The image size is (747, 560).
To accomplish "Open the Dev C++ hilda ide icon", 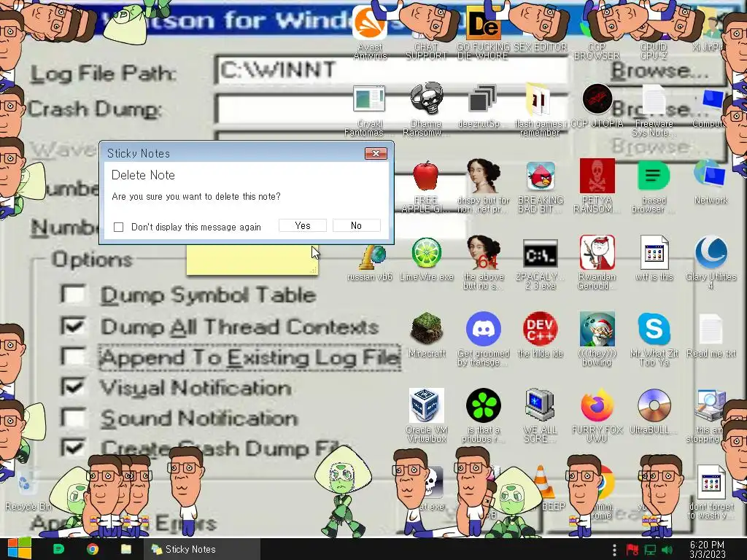I will click(541, 329).
